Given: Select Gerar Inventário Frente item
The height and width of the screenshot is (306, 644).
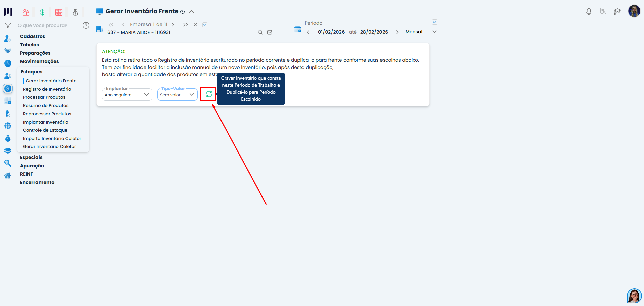Looking at the screenshot, I should 51,81.
